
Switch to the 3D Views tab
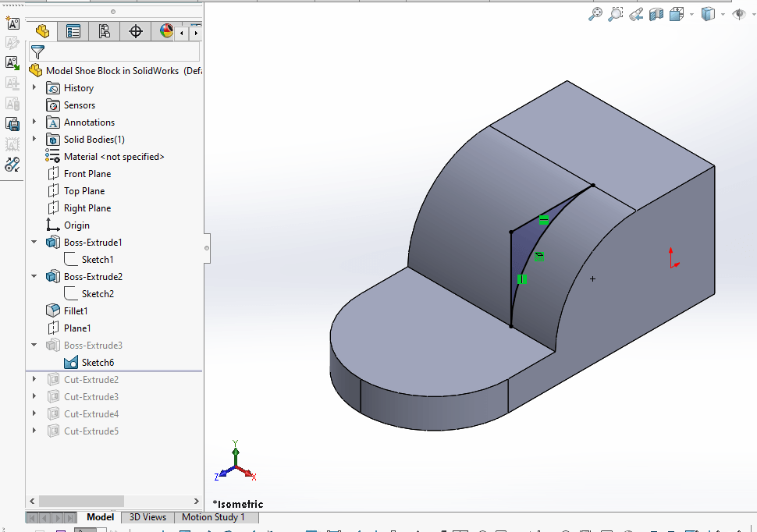point(147,517)
